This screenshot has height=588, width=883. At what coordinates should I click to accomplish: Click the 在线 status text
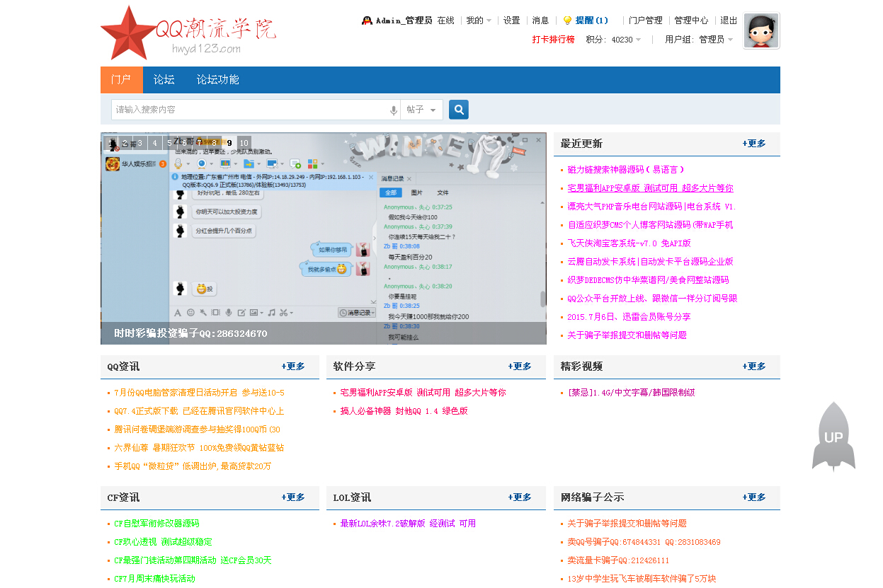click(x=445, y=21)
